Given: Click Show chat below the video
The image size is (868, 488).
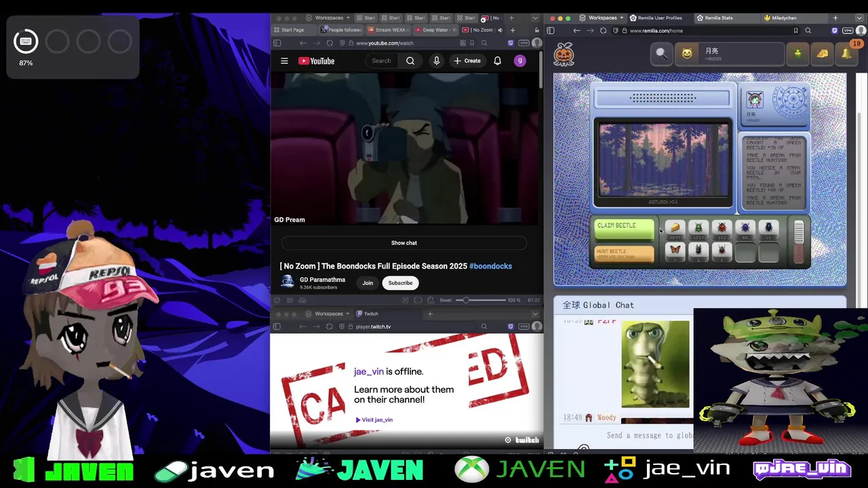Looking at the screenshot, I should click(x=404, y=243).
